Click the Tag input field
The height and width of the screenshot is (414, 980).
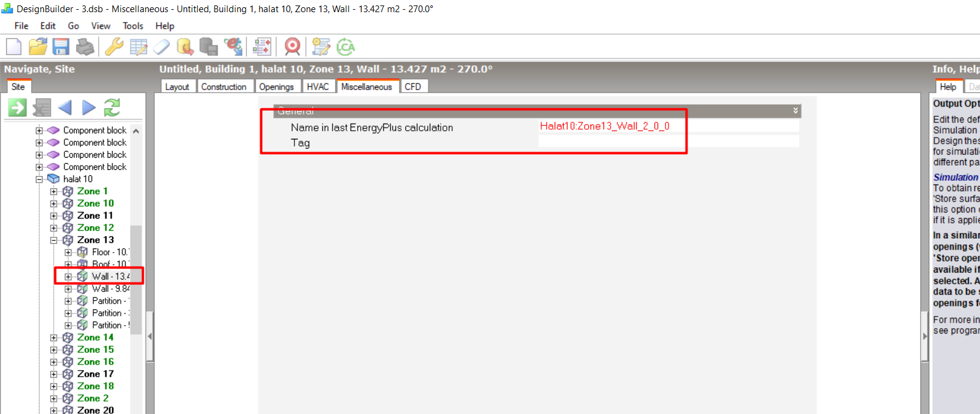point(669,142)
